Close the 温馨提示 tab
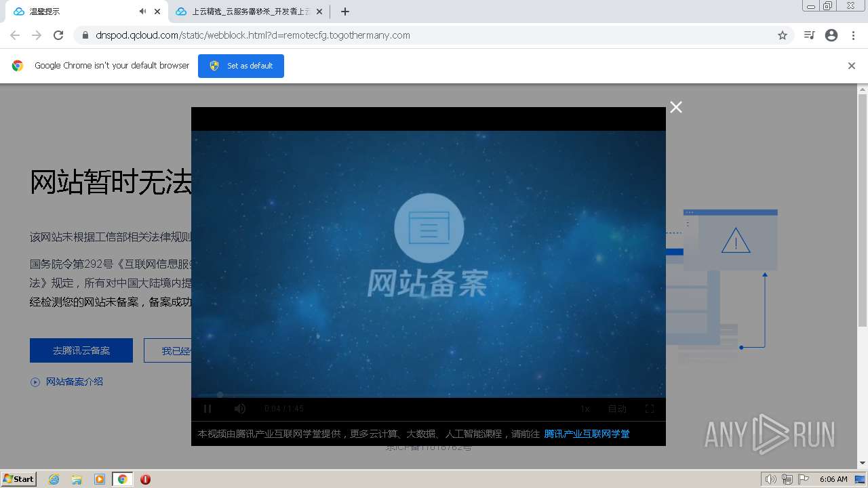Viewport: 868px width, 488px height. pyautogui.click(x=157, y=12)
